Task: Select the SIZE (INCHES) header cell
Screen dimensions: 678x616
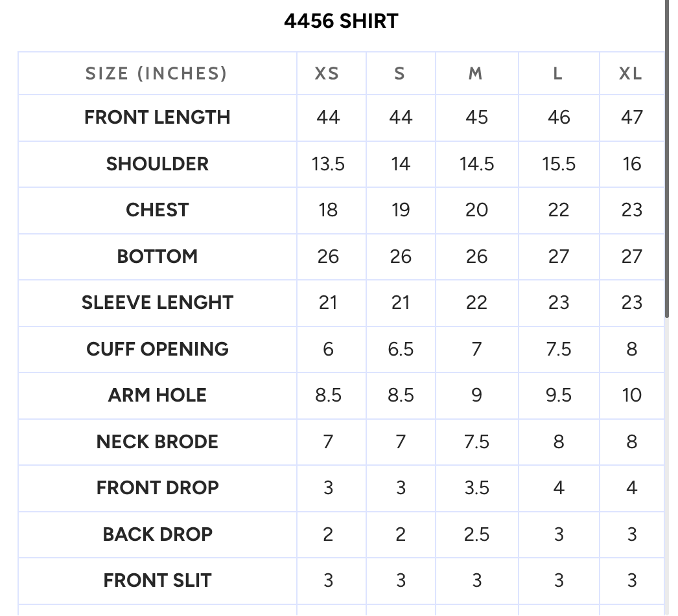Action: coord(157,73)
